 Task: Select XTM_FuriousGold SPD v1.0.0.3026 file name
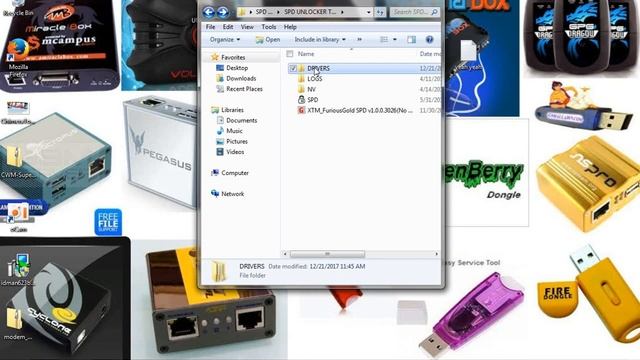point(360,110)
